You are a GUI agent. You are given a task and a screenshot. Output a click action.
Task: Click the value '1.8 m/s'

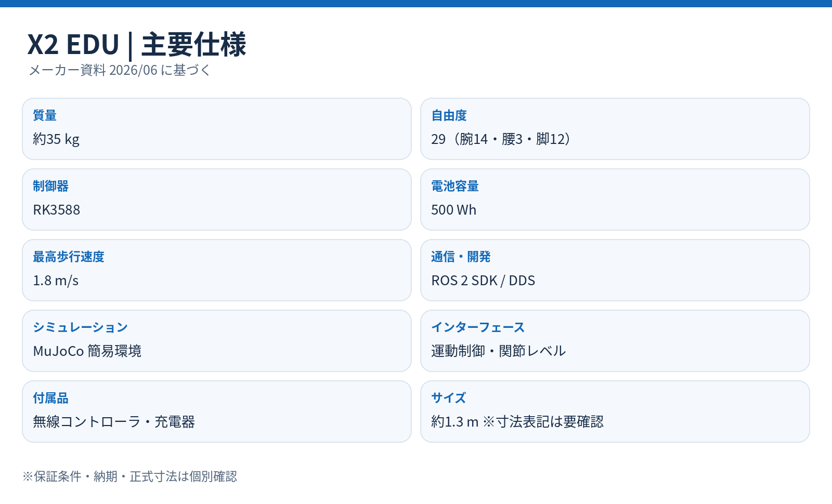(56, 281)
